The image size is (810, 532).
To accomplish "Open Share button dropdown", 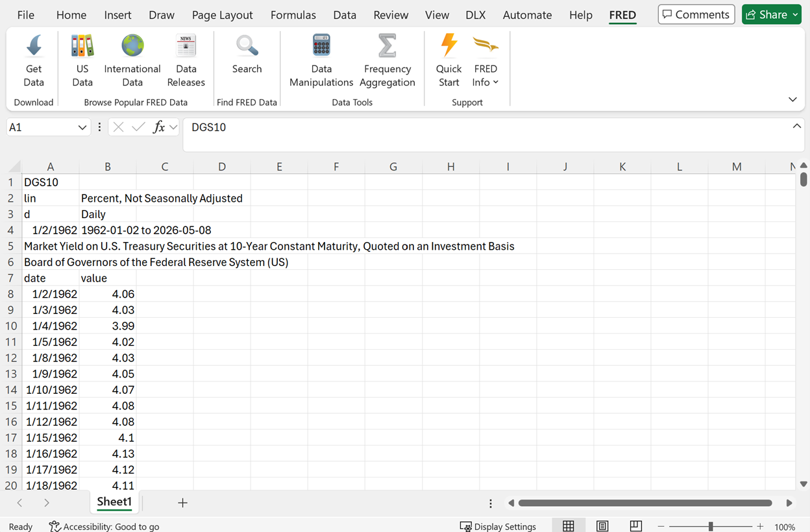I will [x=795, y=15].
